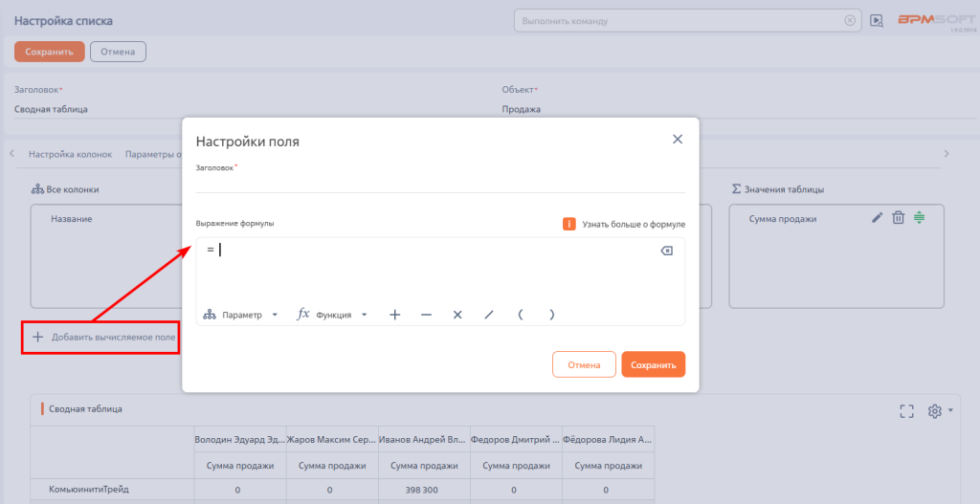Viewport: 980px width, 504px height.
Task: Click the Жаров Максим column header
Action: [x=332, y=440]
